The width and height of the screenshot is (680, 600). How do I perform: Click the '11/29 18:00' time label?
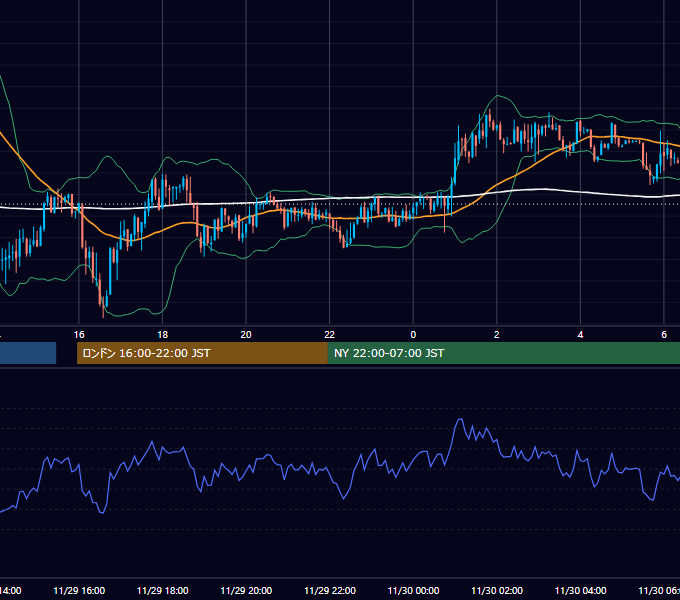click(x=163, y=590)
